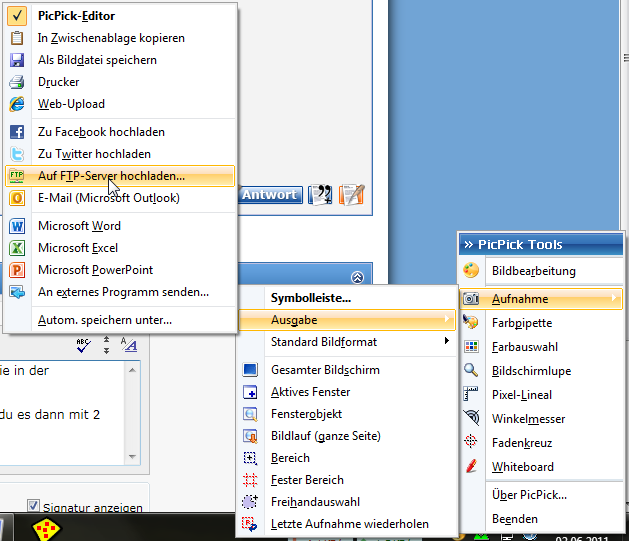Click the Farbpipette color picker icon

point(471,322)
